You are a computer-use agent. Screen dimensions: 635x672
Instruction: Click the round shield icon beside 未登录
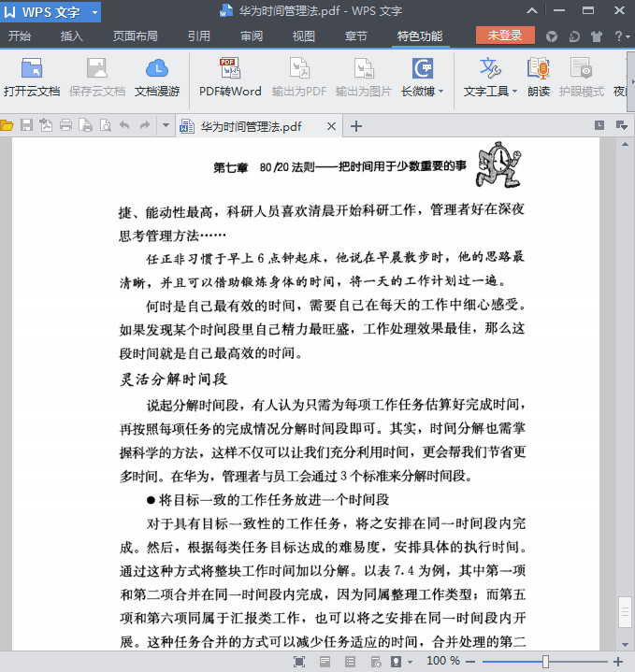coord(552,36)
